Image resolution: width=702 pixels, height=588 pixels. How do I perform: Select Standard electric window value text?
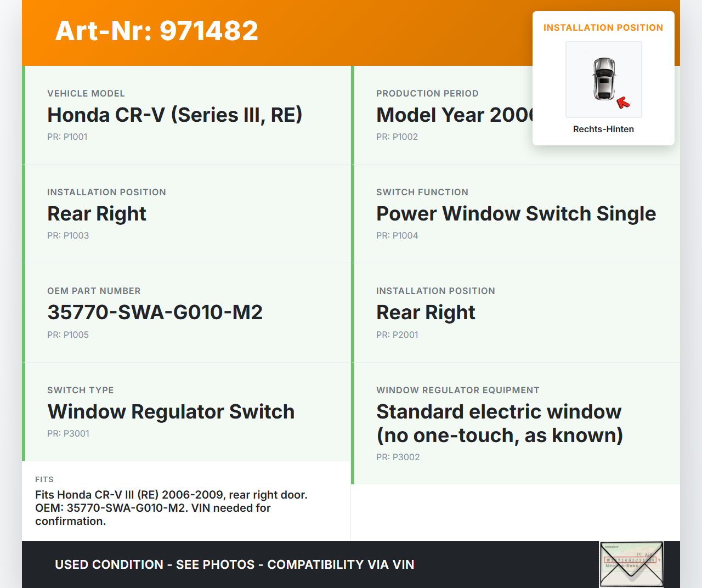point(500,423)
